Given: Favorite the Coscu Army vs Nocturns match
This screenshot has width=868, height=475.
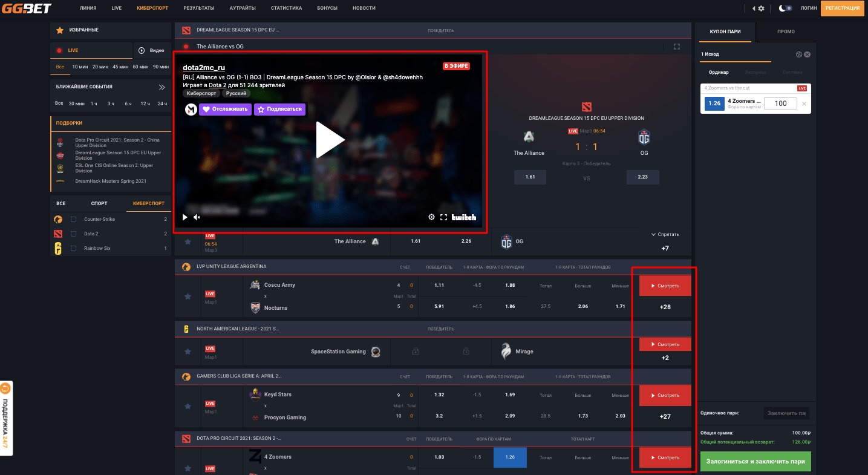Looking at the screenshot, I should 188,296.
